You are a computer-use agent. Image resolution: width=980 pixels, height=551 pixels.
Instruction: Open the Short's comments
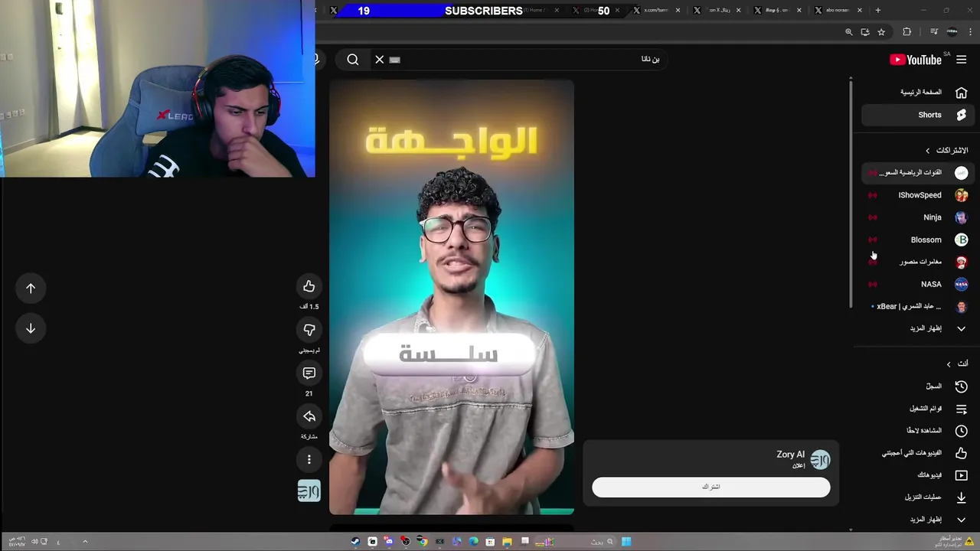tap(309, 373)
